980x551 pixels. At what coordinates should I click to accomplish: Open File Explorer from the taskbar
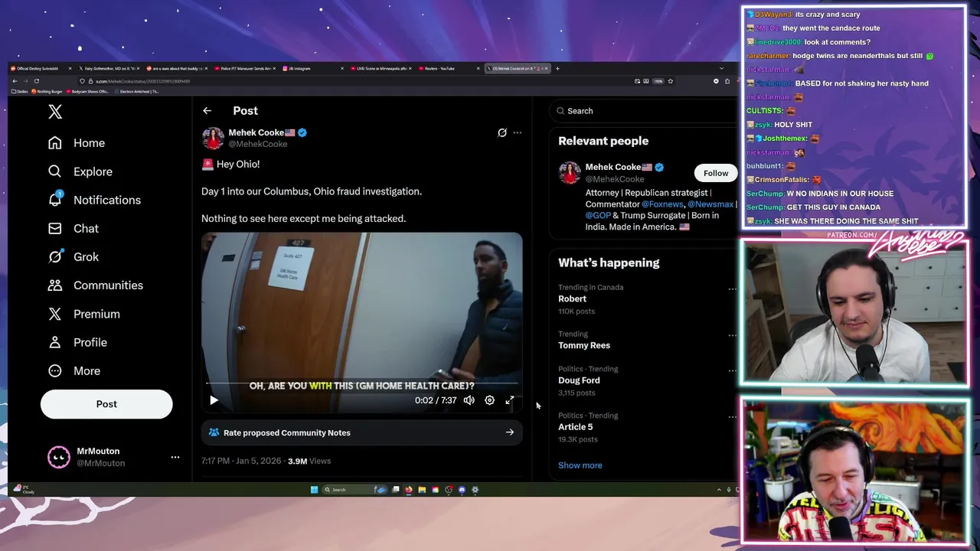[x=422, y=490]
